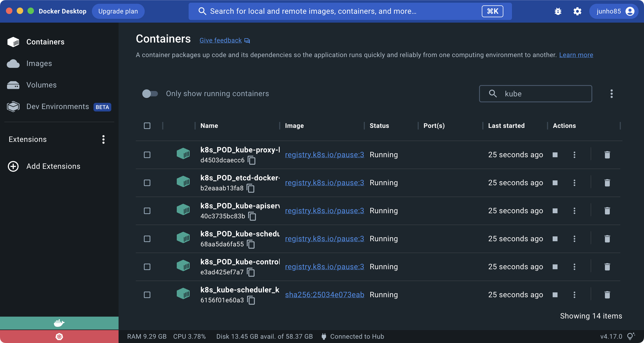
Task: Check the select-all checkbox in table header
Action: (147, 126)
